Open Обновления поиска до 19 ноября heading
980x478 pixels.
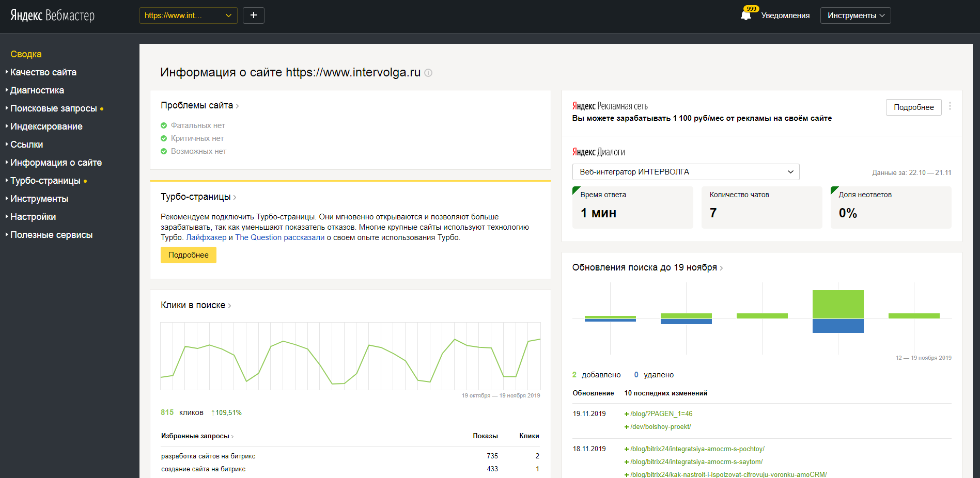coord(647,267)
